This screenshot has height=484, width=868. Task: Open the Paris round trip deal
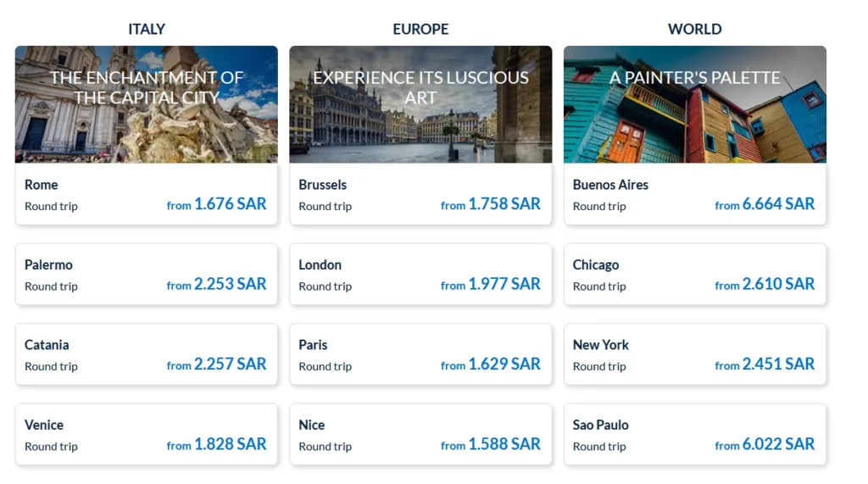(x=420, y=354)
